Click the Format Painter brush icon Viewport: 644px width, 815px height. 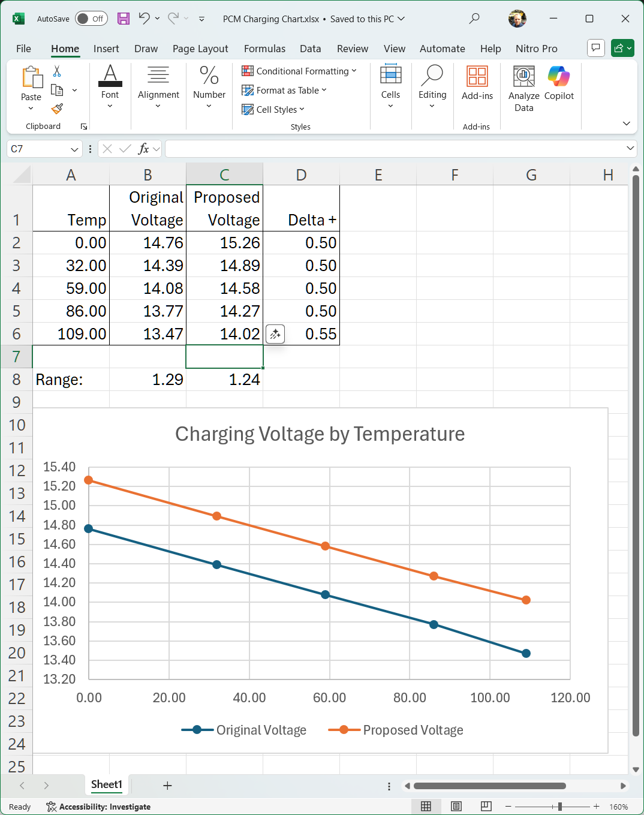57,109
